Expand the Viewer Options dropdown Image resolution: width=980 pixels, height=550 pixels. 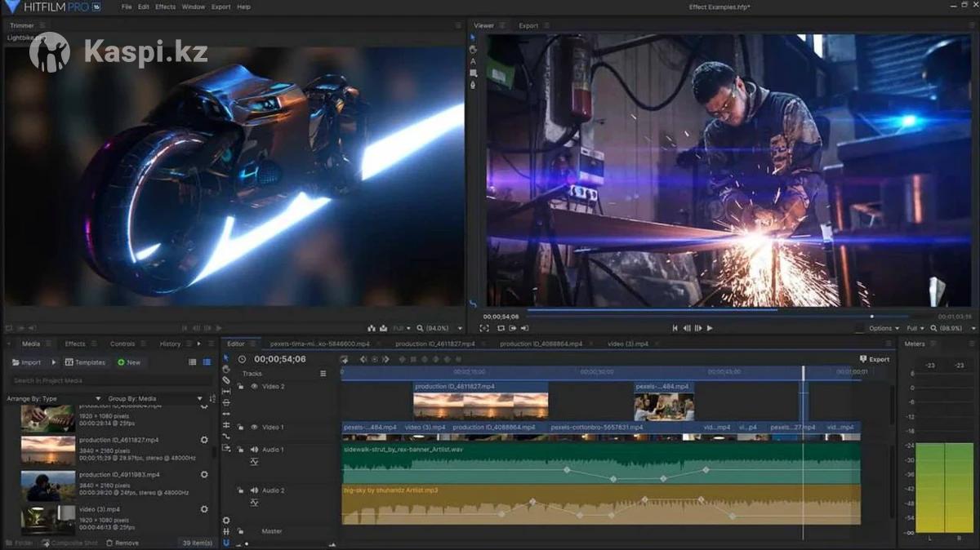coord(884,328)
